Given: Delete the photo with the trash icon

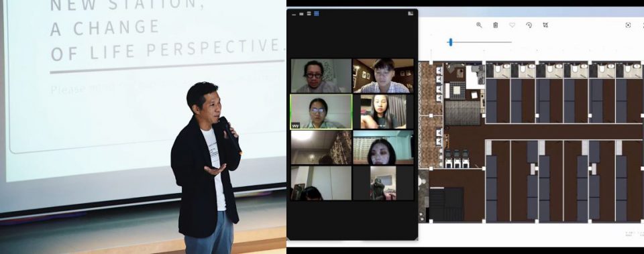Looking at the screenshot, I should pos(495,25).
